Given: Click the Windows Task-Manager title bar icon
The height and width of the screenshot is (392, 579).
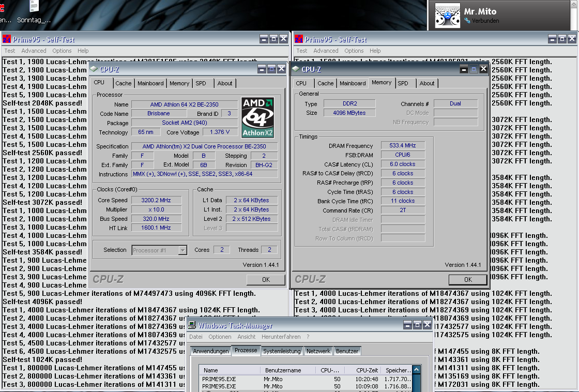Looking at the screenshot, I should click(x=192, y=325).
